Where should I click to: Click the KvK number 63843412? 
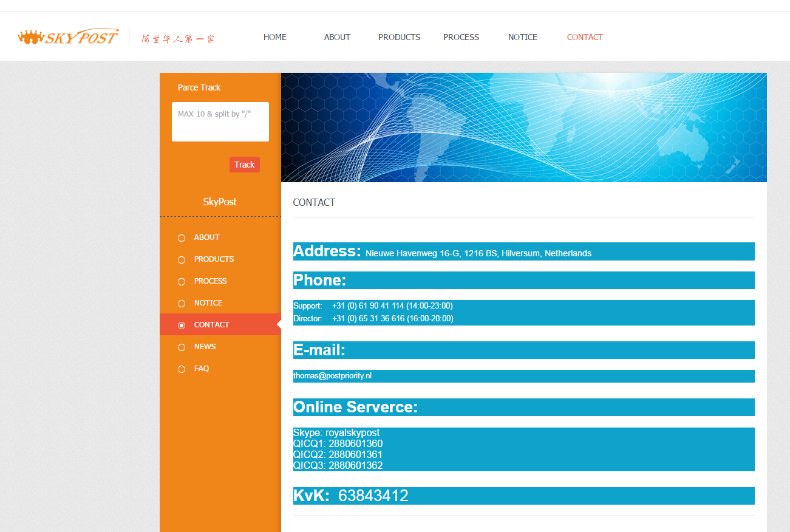[x=373, y=496]
